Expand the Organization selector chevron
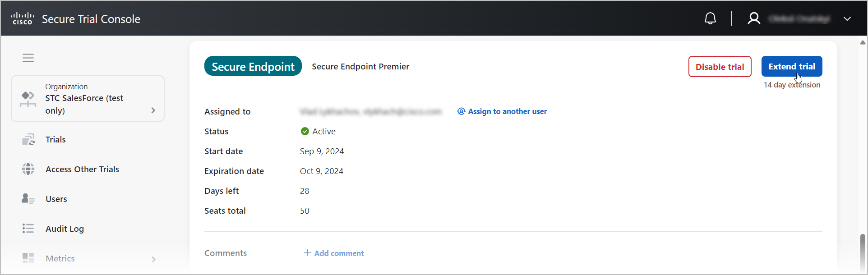Screen dimensions: 868x275 pyautogui.click(x=153, y=110)
